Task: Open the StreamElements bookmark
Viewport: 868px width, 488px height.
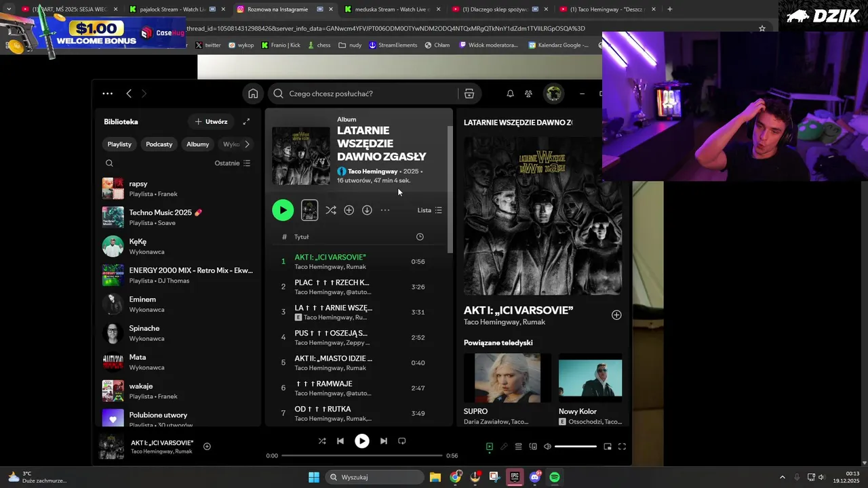Action: 393,45
